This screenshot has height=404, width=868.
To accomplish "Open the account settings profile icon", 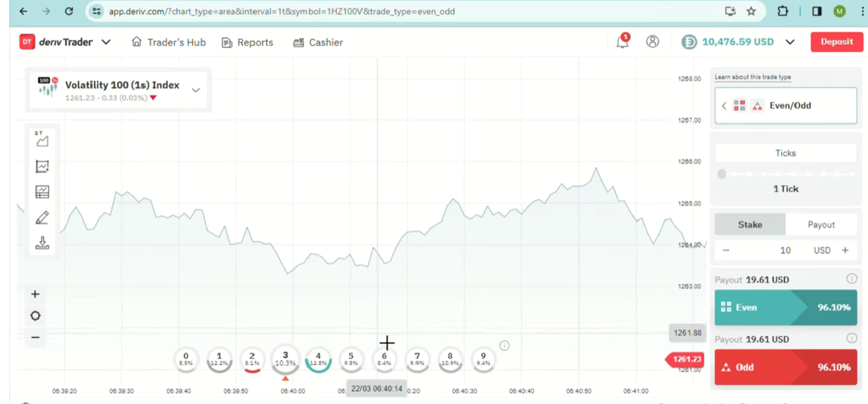I will point(653,41).
